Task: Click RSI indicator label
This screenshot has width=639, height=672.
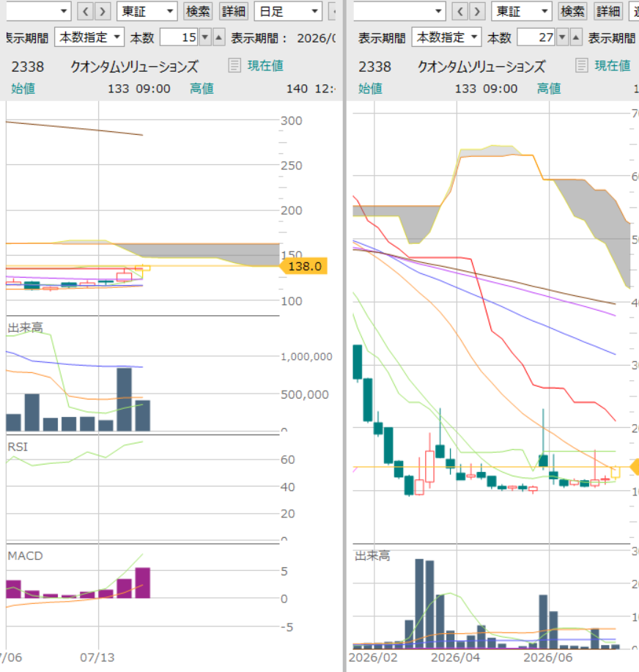Action: (18, 447)
